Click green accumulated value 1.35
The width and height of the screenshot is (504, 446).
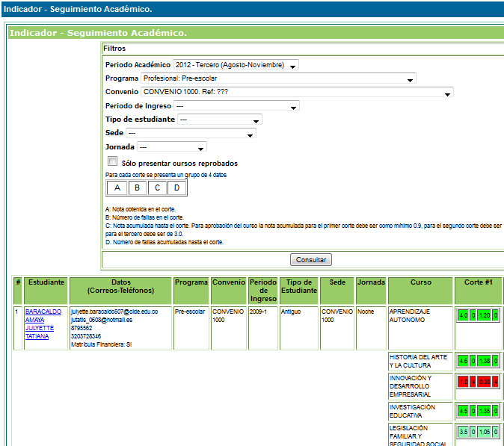485,411
